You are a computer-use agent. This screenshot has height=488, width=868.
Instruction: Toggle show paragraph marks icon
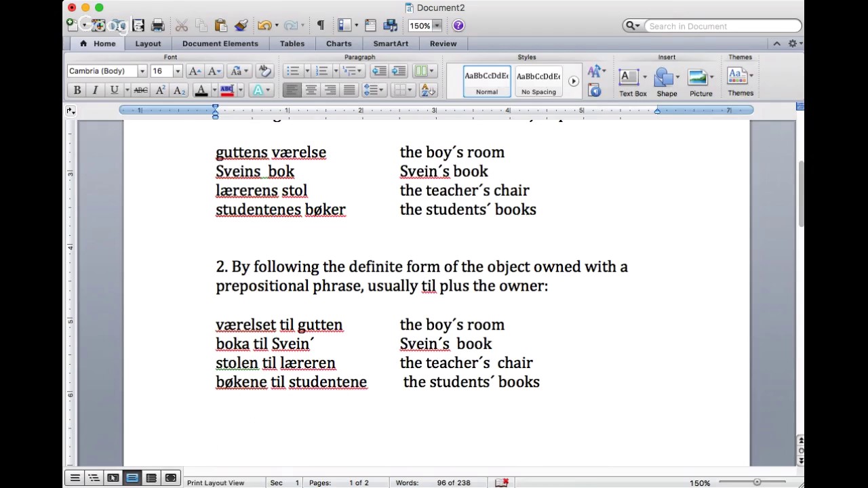coord(321,26)
